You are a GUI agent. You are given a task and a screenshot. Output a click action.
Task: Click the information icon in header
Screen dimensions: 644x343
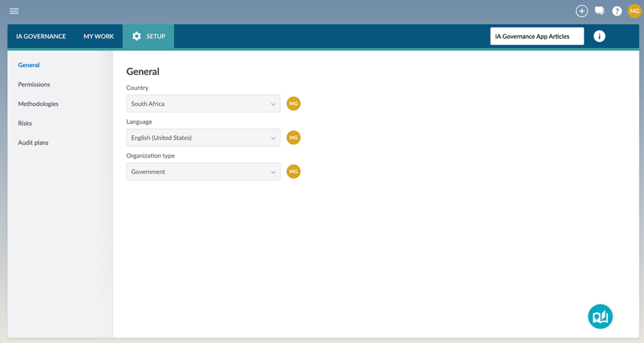pos(599,36)
